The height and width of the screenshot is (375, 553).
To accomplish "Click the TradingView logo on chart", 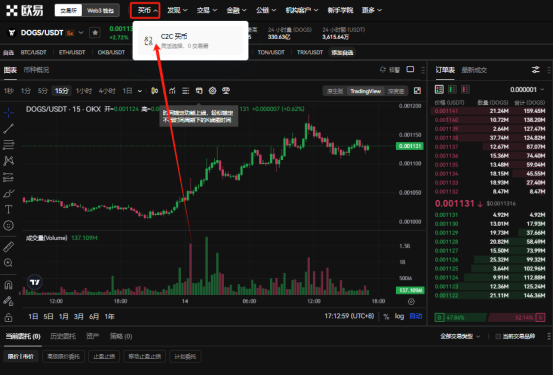I will pos(35,282).
